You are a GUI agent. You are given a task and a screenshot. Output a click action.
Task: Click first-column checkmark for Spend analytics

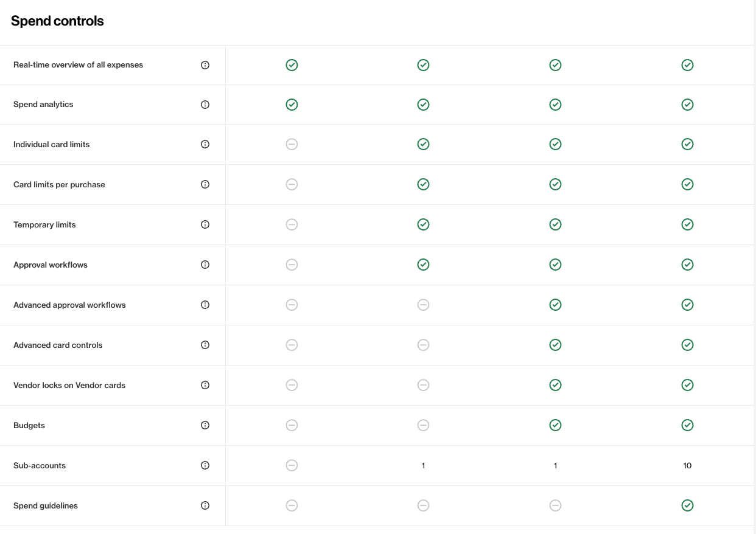click(292, 105)
